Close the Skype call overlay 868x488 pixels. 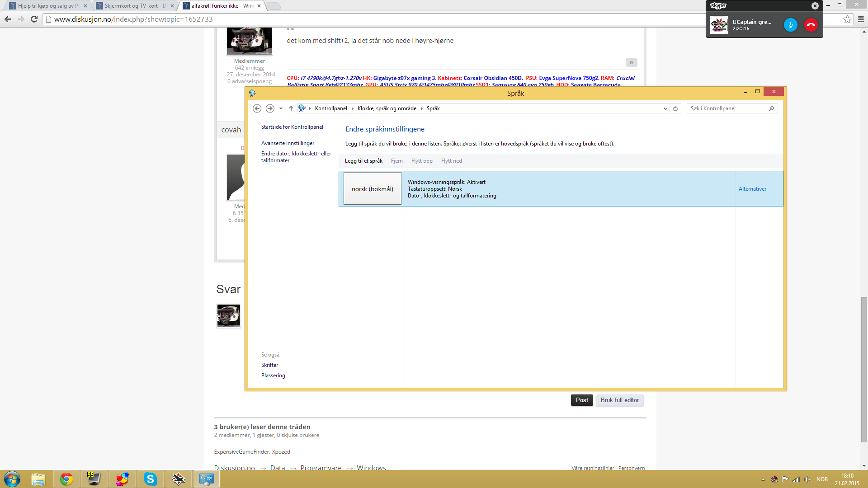click(x=815, y=6)
